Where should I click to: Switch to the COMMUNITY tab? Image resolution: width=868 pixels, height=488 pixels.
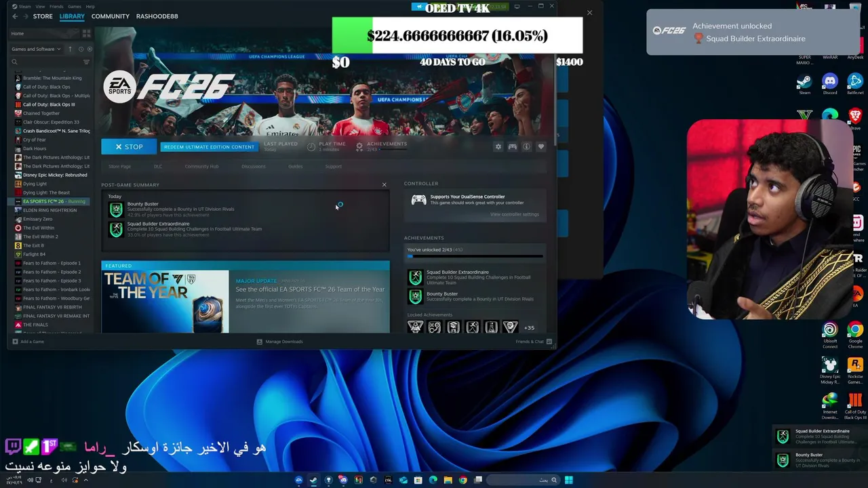coord(111,16)
